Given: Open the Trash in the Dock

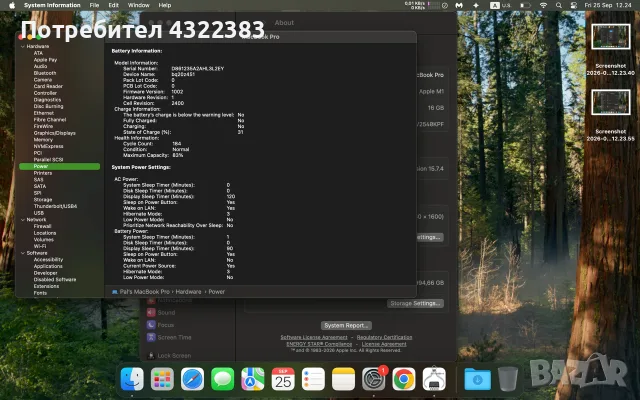Looking at the screenshot, I should coord(508,379).
